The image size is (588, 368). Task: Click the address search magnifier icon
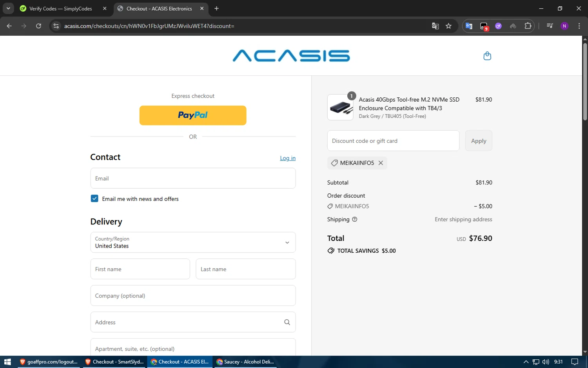[287, 322]
